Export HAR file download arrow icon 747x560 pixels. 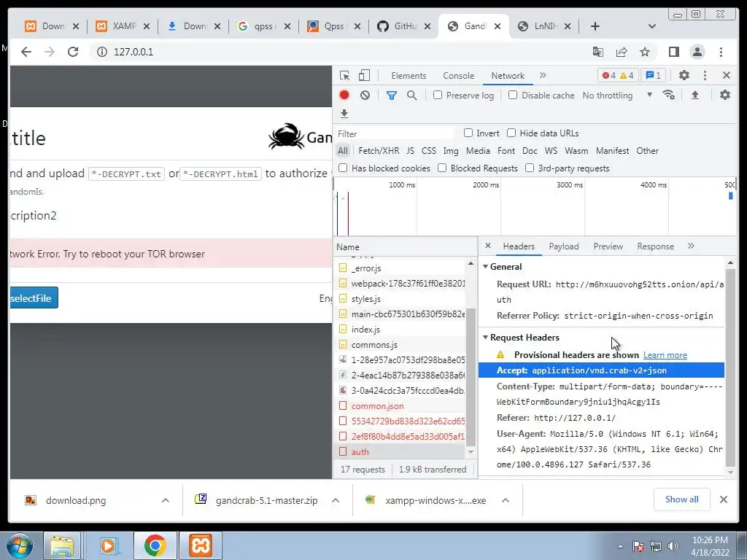pyautogui.click(x=344, y=113)
